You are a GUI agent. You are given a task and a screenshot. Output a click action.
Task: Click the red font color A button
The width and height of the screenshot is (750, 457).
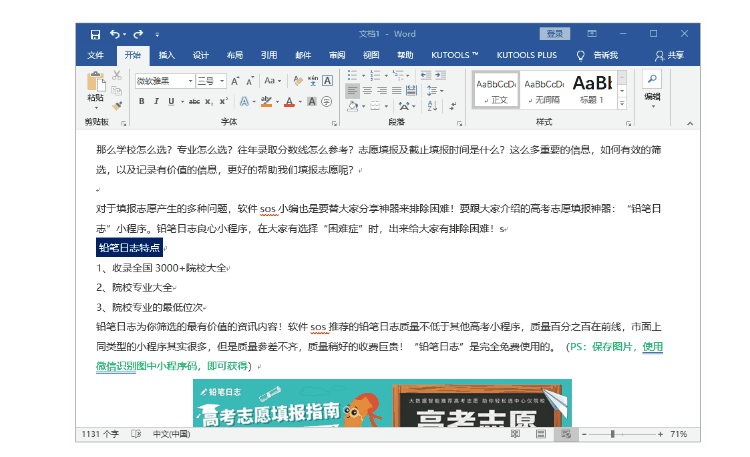[x=289, y=101]
